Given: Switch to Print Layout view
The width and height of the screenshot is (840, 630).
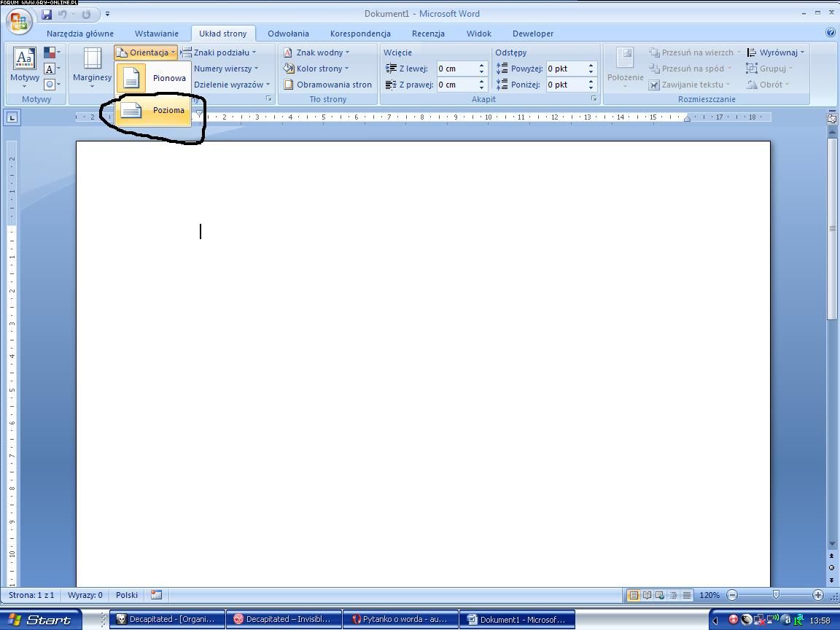Looking at the screenshot, I should 634,595.
